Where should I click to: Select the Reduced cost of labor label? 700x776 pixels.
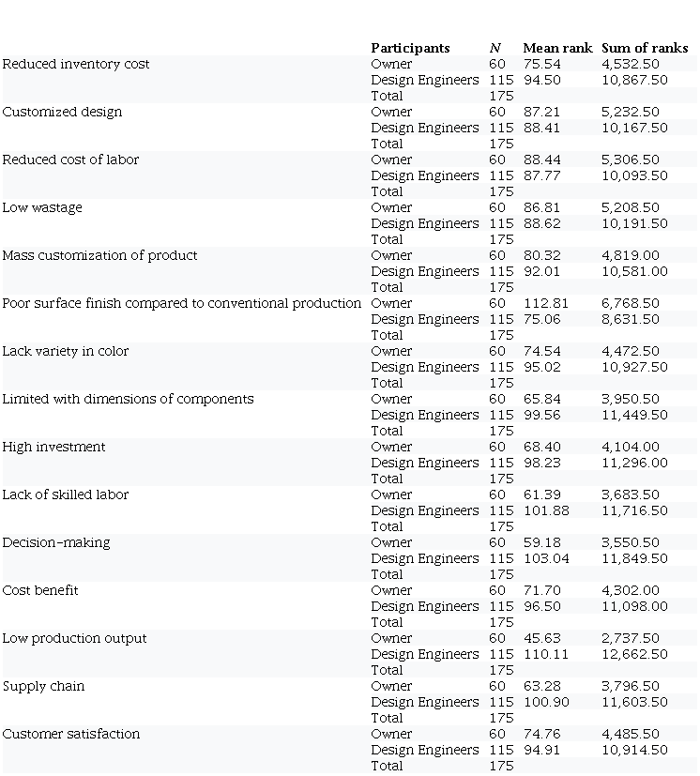tap(70, 160)
